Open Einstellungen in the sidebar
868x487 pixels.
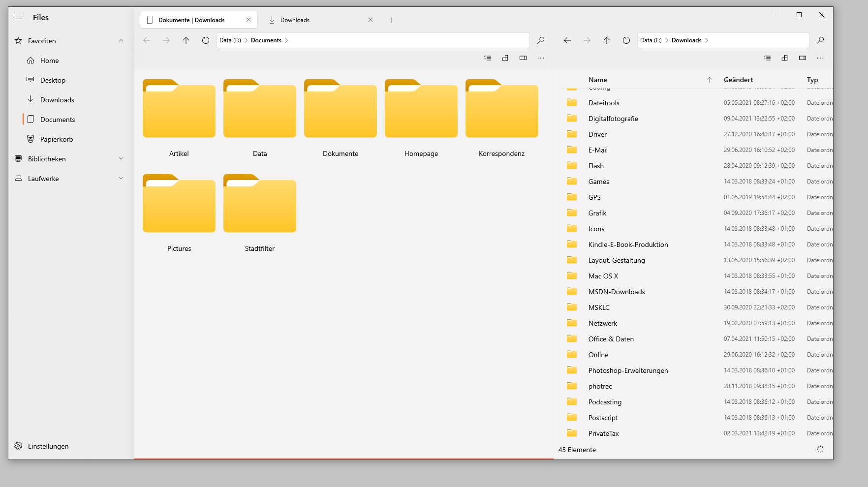(x=48, y=446)
